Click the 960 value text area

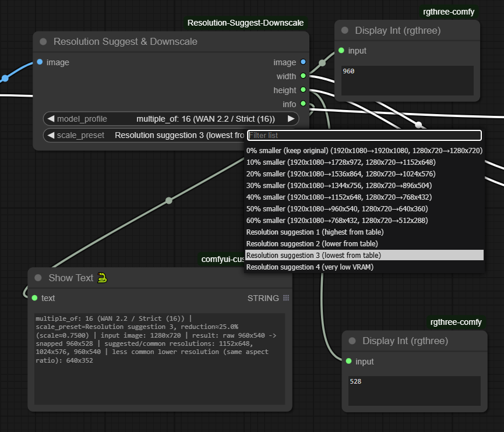click(x=407, y=80)
